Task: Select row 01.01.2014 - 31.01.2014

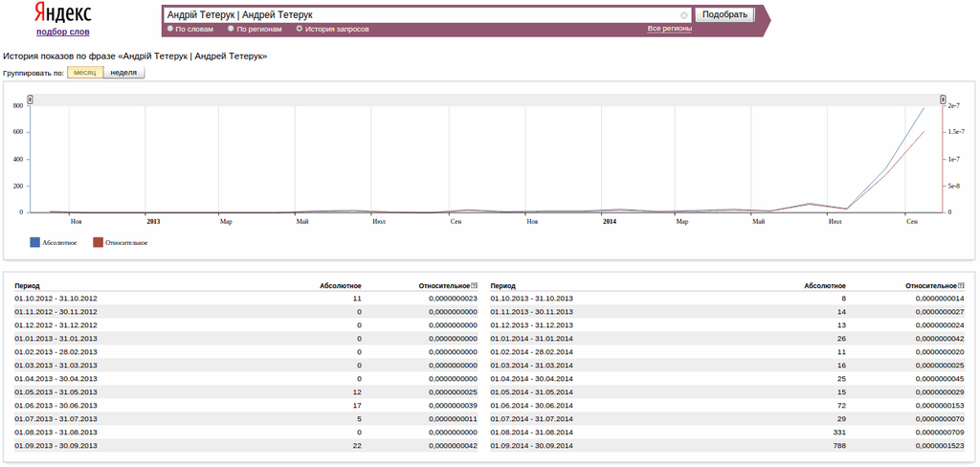Action: tap(727, 339)
